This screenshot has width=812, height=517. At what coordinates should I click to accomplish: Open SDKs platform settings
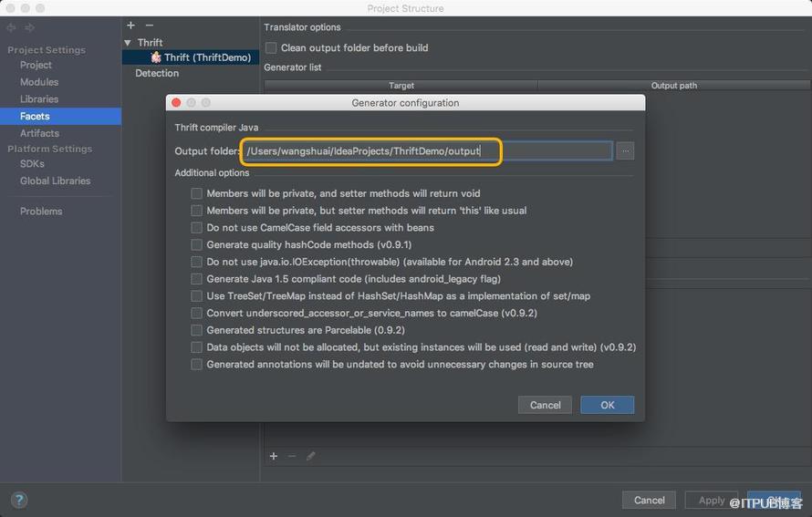[x=32, y=163]
